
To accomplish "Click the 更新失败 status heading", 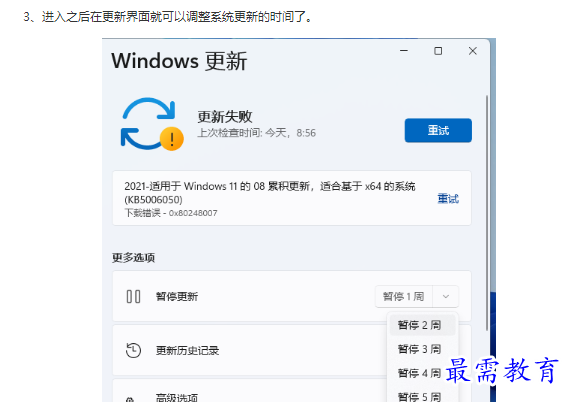I will [225, 117].
